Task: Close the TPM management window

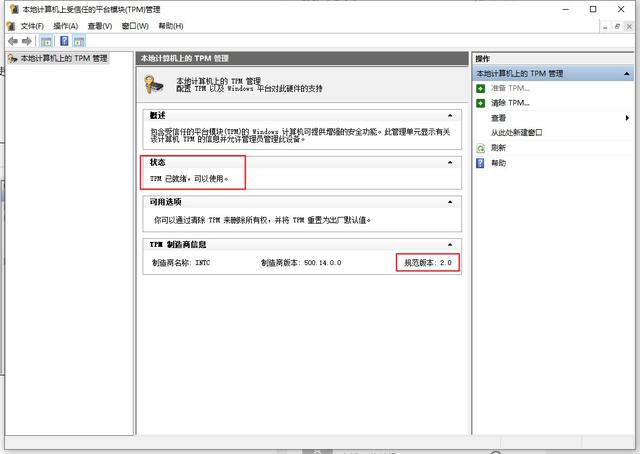Action: click(x=621, y=9)
